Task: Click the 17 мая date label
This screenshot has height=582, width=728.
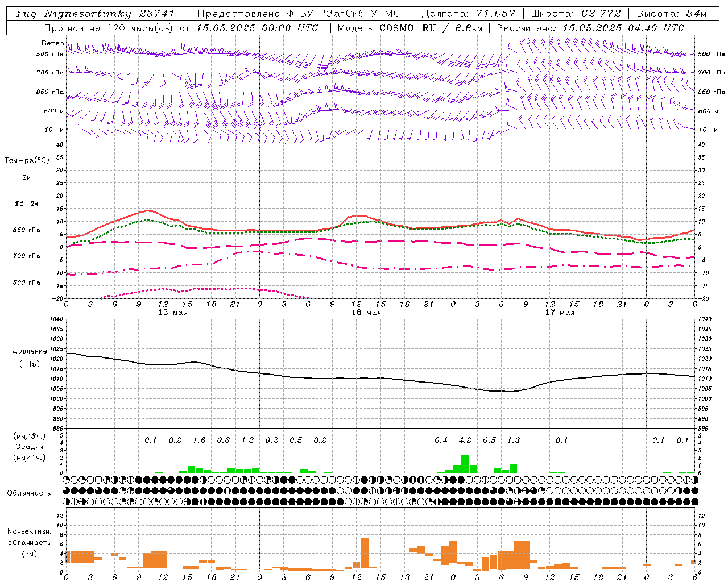Action: pyautogui.click(x=560, y=312)
